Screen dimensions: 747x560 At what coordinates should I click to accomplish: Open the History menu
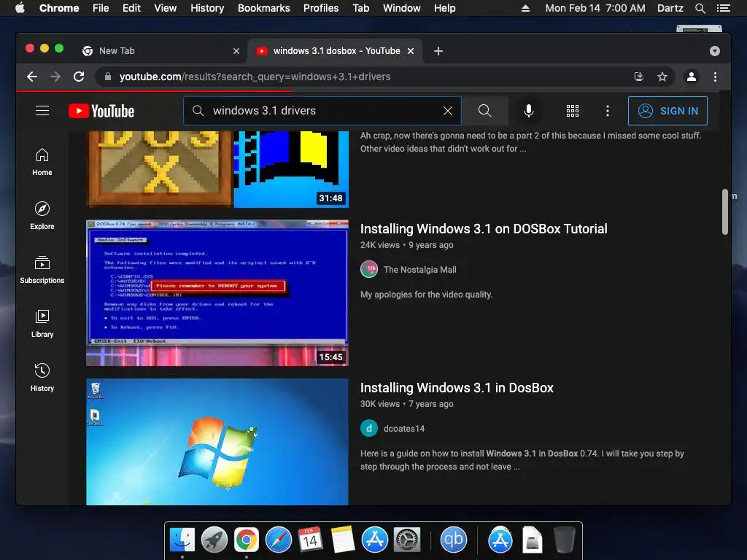coord(207,8)
